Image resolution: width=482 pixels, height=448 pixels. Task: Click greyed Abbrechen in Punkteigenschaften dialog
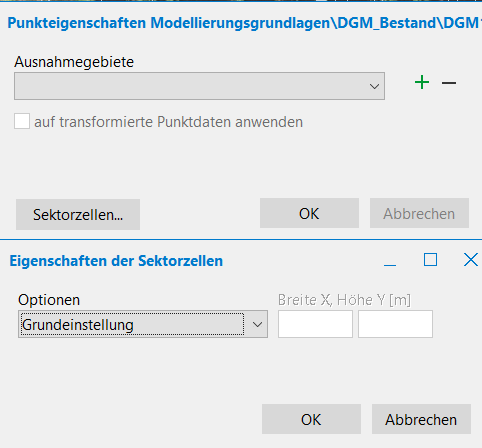[419, 213]
